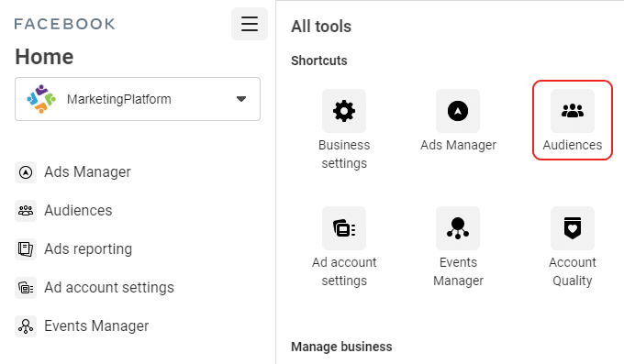
Task: Click the Business settings gear shortcut icon
Action: (344, 111)
